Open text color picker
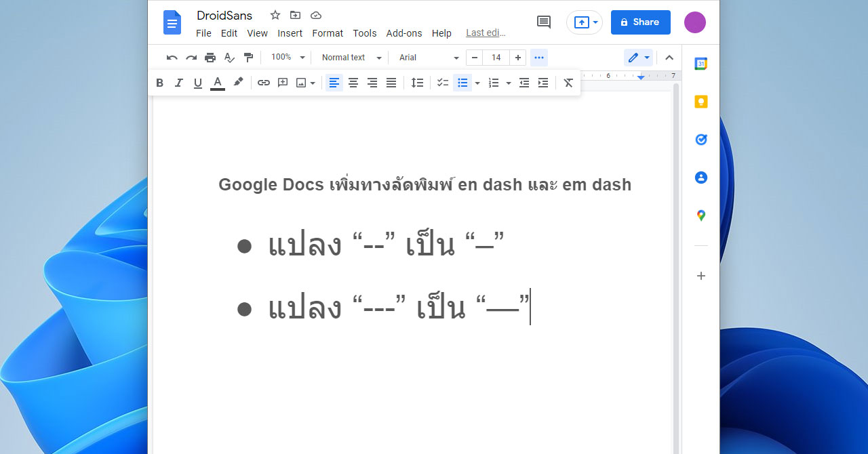Image resolution: width=868 pixels, height=454 pixels. (x=217, y=83)
